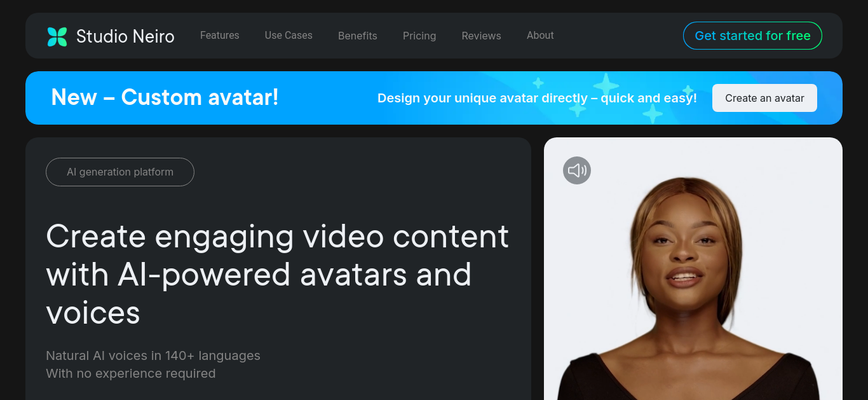Click the AI generation platform pill
Viewport: 868px width, 400px height.
point(120,172)
